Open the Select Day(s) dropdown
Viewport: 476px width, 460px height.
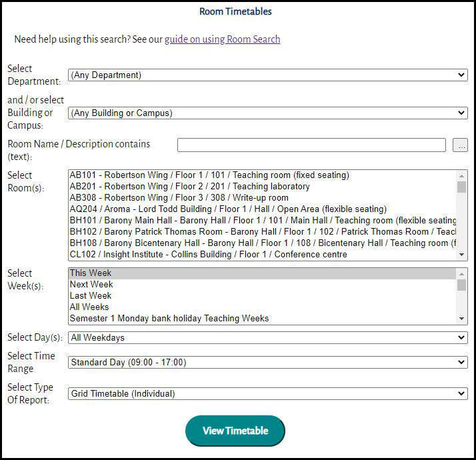coord(267,338)
